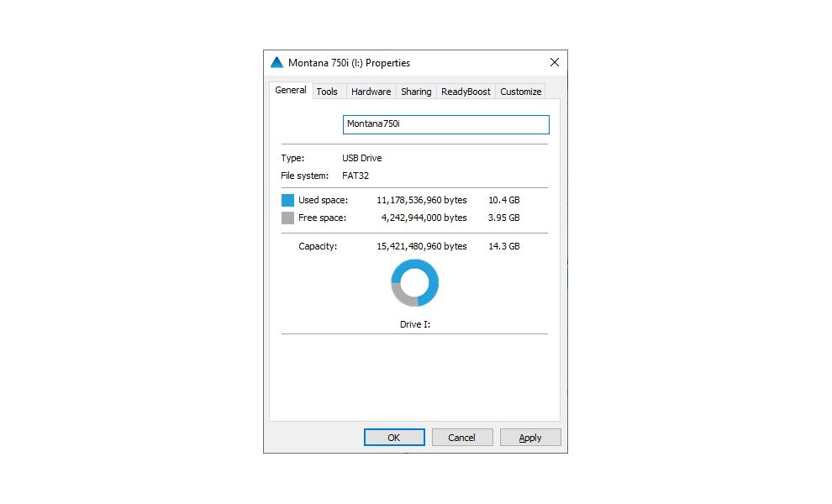
Task: Click the Drive I: label below chart
Action: click(x=414, y=324)
